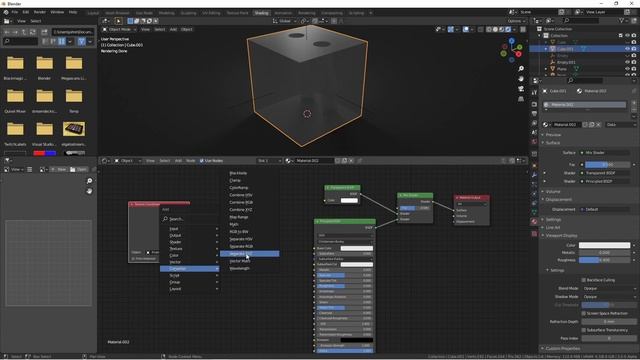Choose Vector Math from submenu
This screenshot has height=360, width=640.
click(x=240, y=261)
